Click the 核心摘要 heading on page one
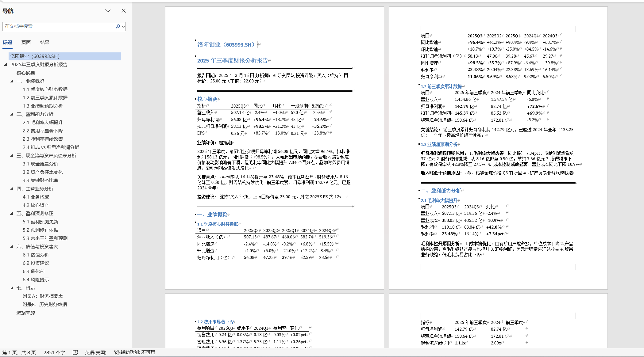The image size is (644, 357). [x=207, y=99]
